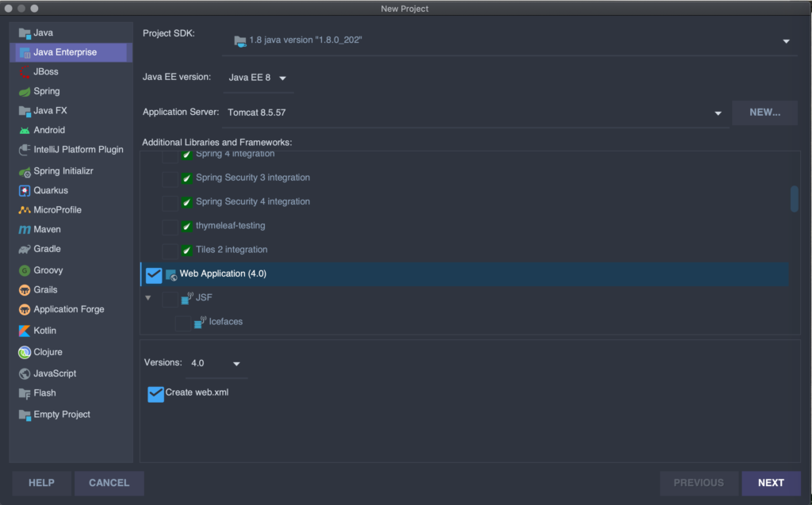This screenshot has height=505, width=812.
Task: Click the Android robot icon
Action: pyautogui.click(x=25, y=131)
